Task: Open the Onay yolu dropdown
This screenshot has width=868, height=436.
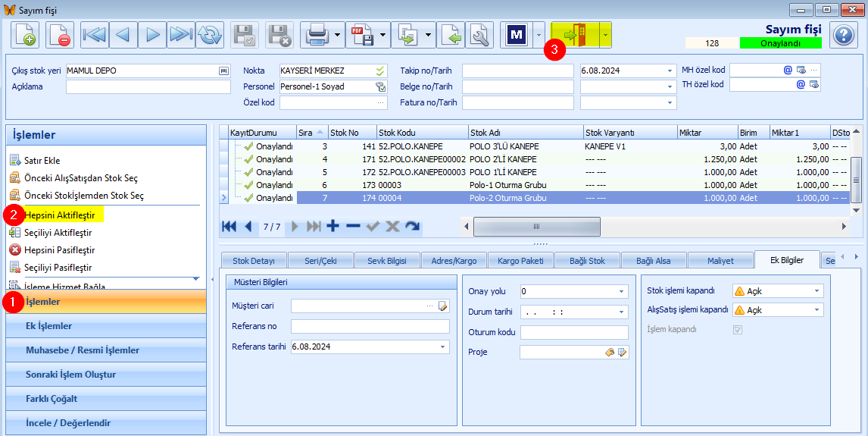Action: click(x=622, y=291)
